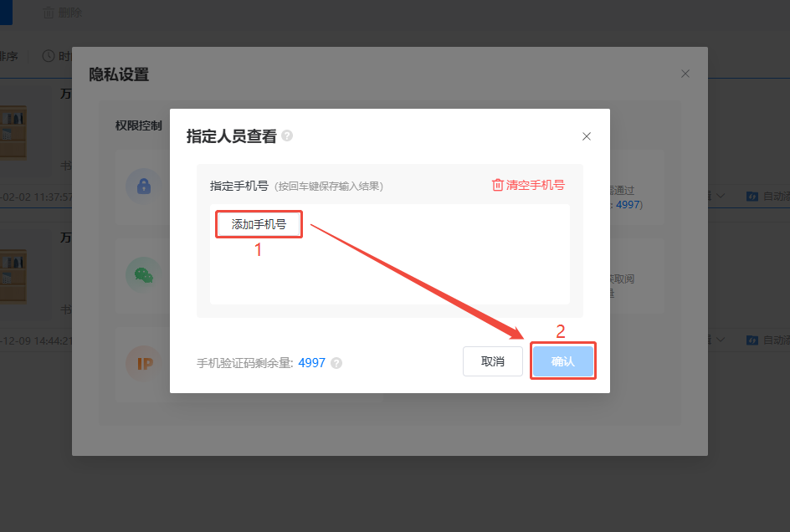Select the orange IP icon option
The image size is (790, 532).
click(143, 363)
